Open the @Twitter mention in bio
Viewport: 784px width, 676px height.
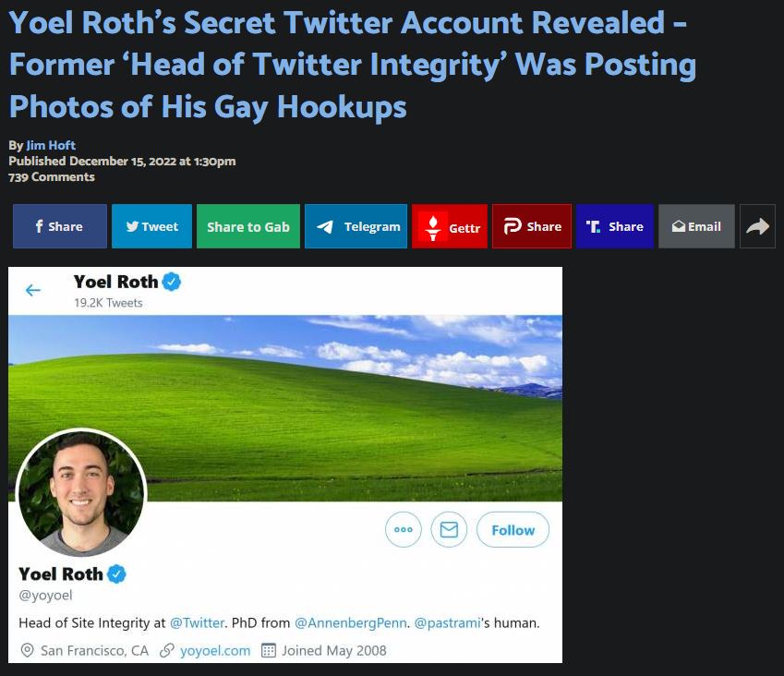[x=197, y=623]
